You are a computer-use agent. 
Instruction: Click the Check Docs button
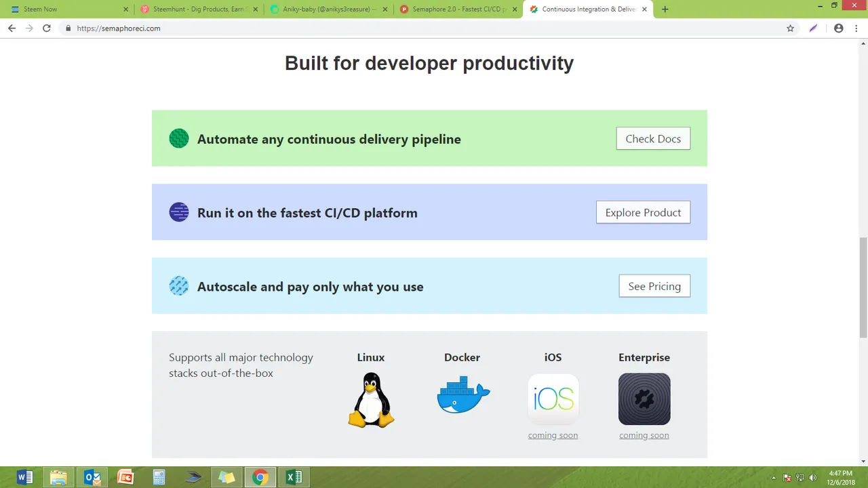pyautogui.click(x=653, y=138)
